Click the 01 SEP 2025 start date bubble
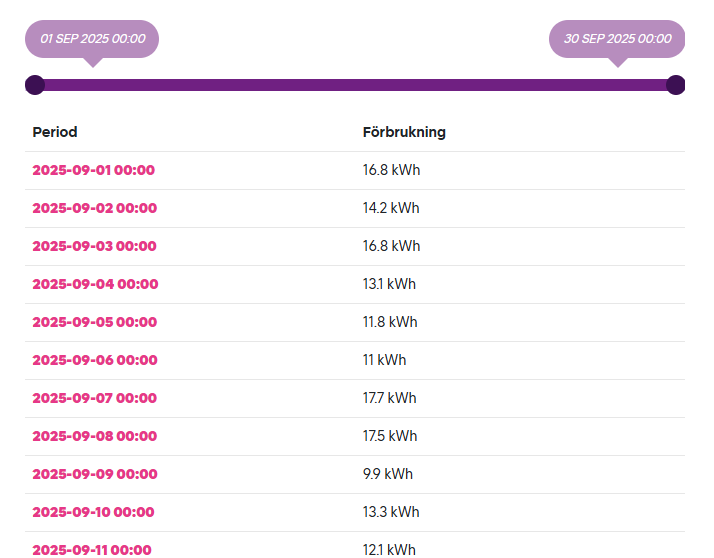Viewport: 714px width, 558px height. pos(92,39)
